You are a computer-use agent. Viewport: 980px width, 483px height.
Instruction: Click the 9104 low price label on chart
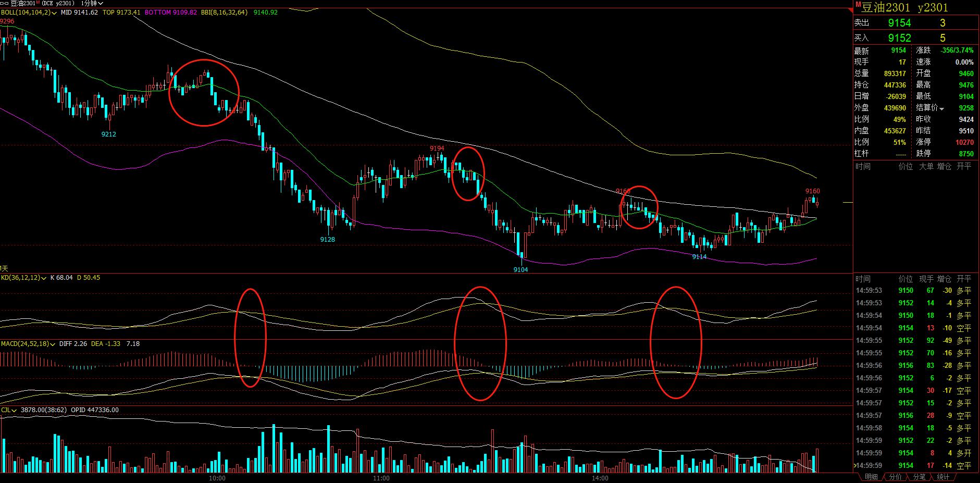point(520,269)
